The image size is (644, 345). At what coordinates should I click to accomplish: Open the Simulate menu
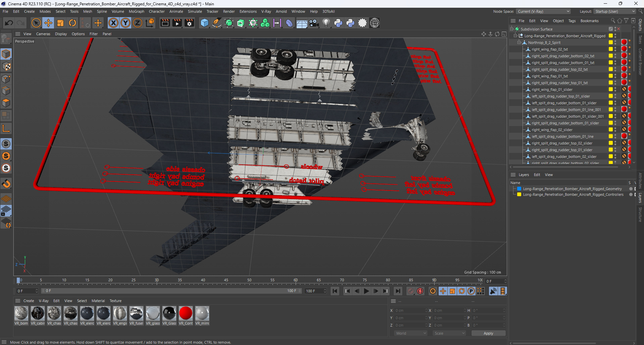(x=195, y=11)
